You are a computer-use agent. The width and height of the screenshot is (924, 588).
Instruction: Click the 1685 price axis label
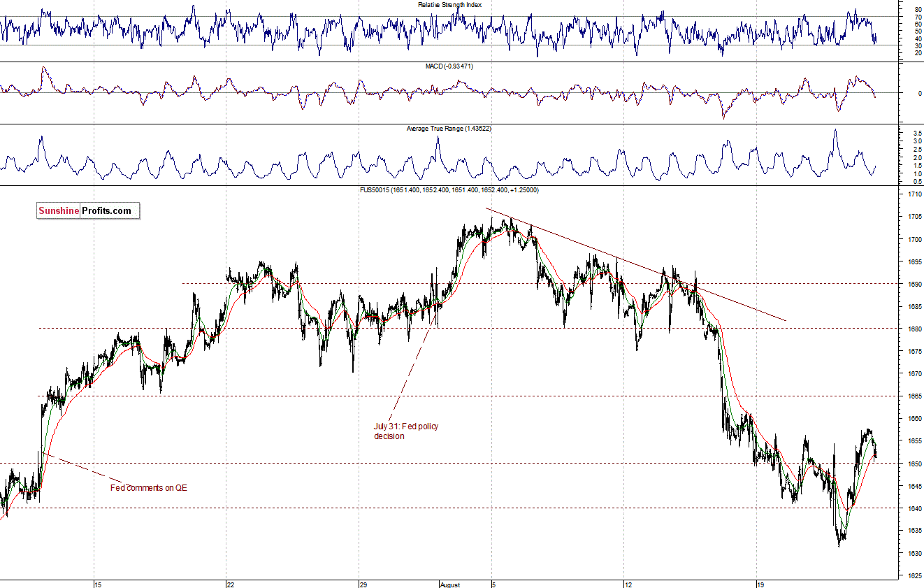914,306
